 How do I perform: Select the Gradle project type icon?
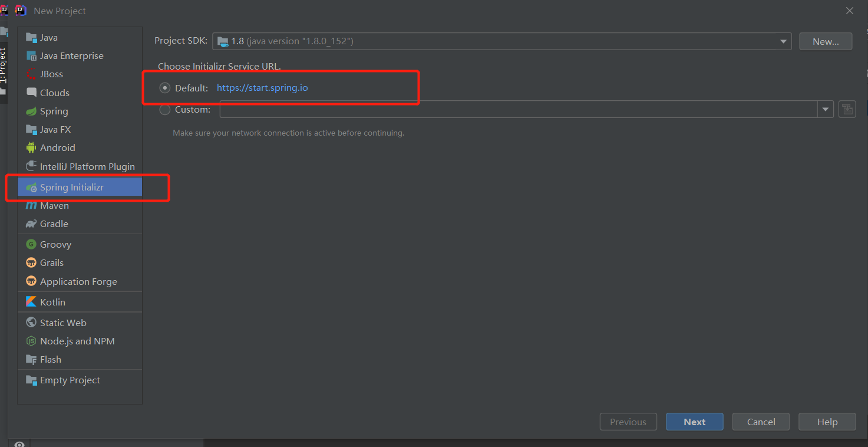point(31,224)
